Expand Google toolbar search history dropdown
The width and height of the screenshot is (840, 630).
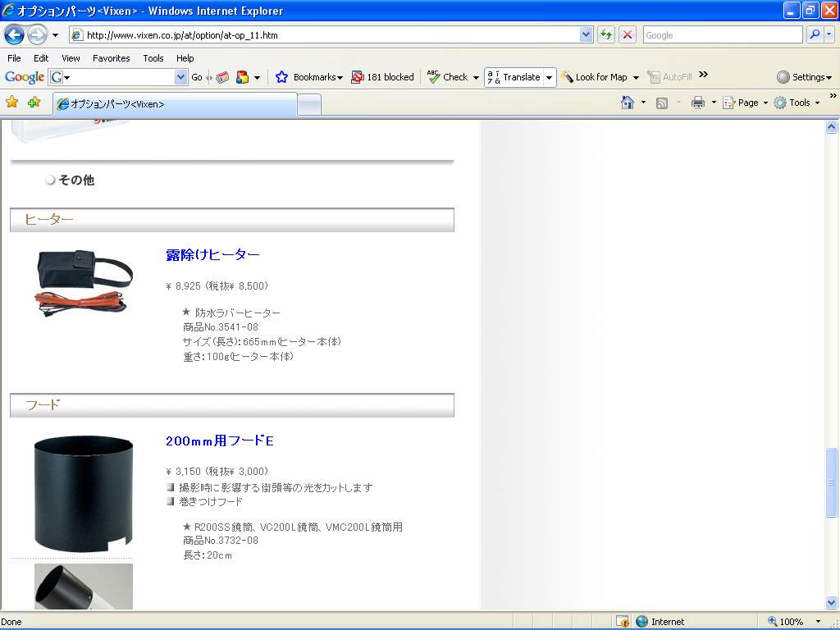click(181, 77)
